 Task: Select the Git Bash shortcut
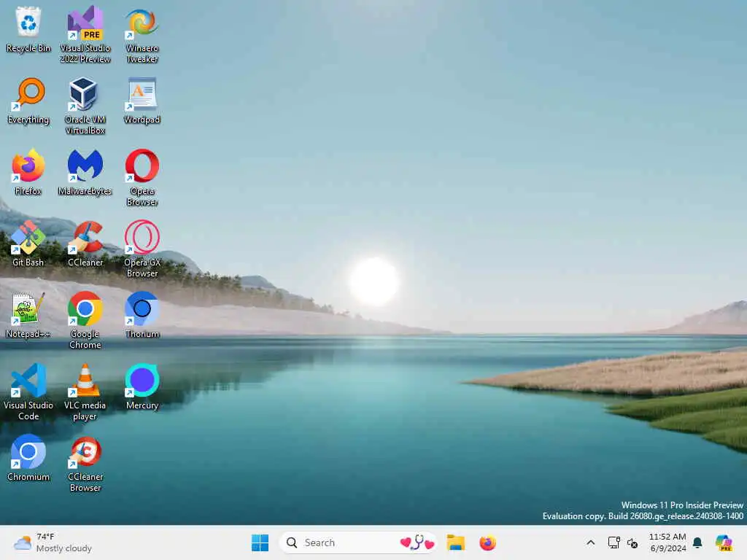coord(28,244)
